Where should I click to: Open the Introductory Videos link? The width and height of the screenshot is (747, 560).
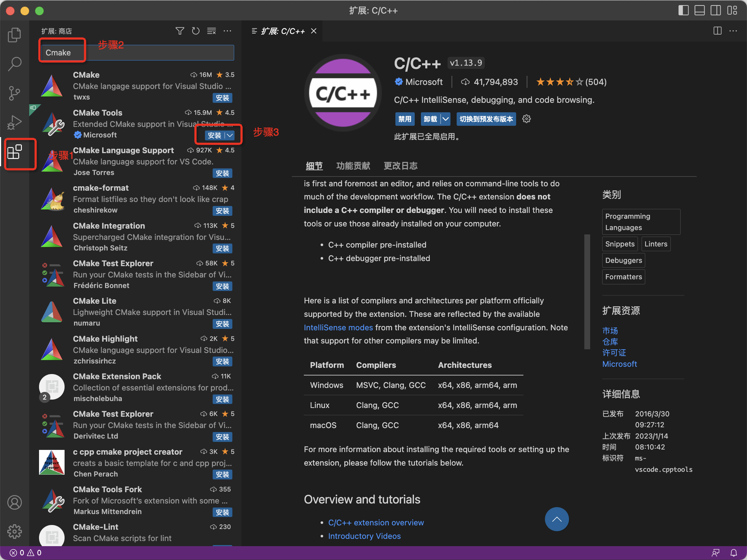tap(364, 536)
